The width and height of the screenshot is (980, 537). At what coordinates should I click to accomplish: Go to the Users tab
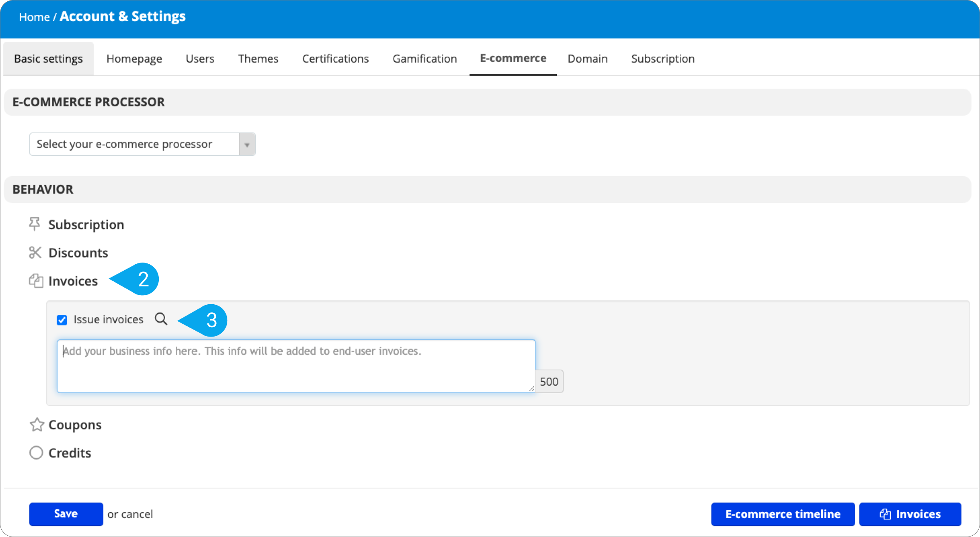200,59
